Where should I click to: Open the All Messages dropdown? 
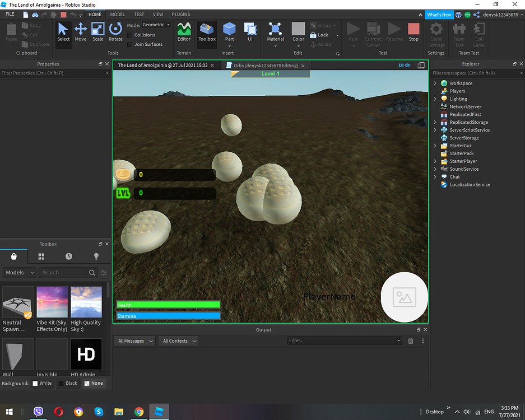pyautogui.click(x=135, y=340)
